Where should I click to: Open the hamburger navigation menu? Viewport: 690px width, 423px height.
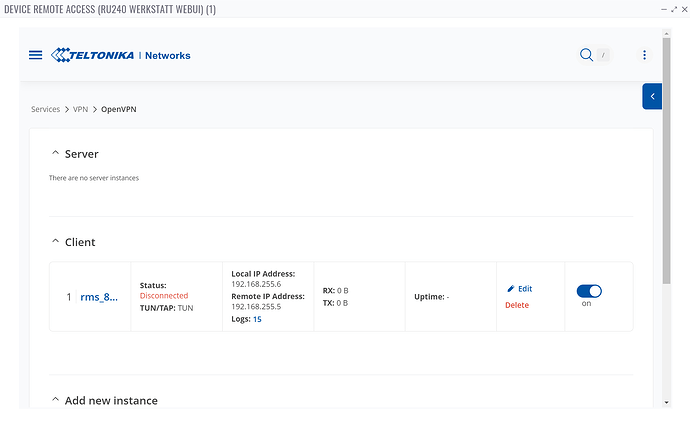click(36, 55)
